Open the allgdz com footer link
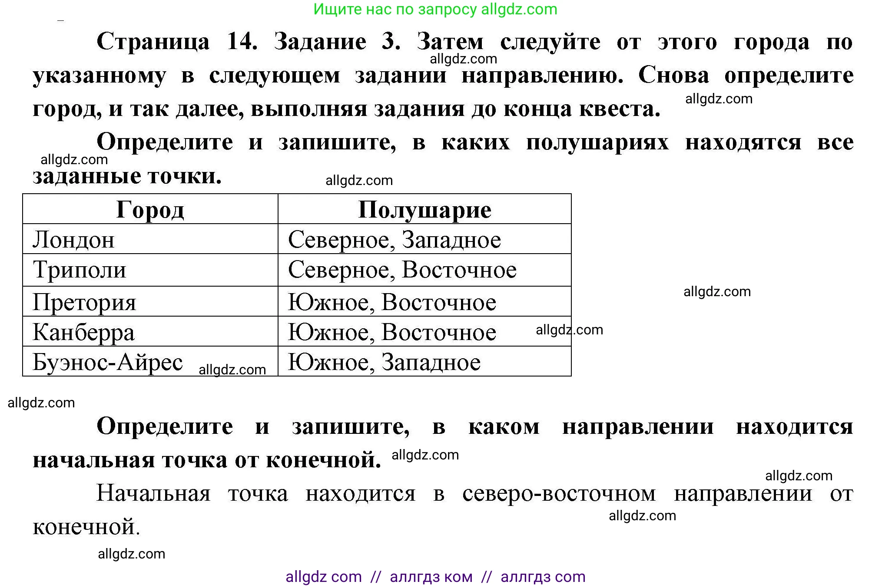 click(322, 576)
